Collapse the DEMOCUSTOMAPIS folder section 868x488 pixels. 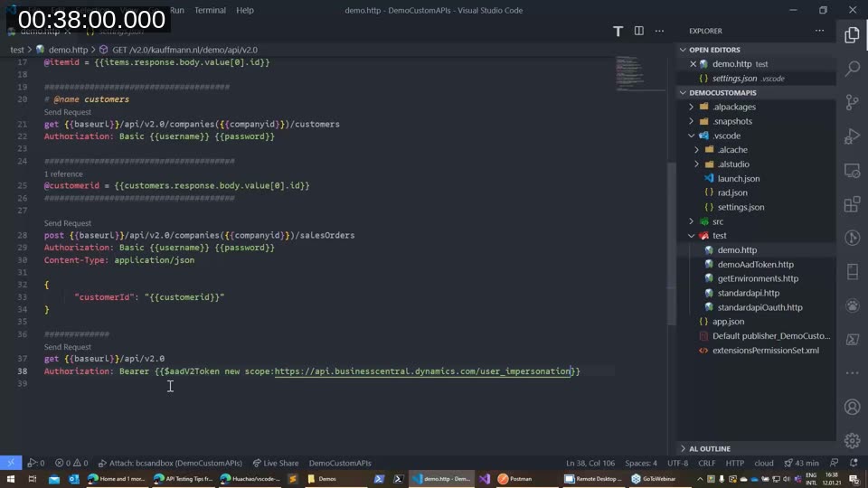[722, 93]
